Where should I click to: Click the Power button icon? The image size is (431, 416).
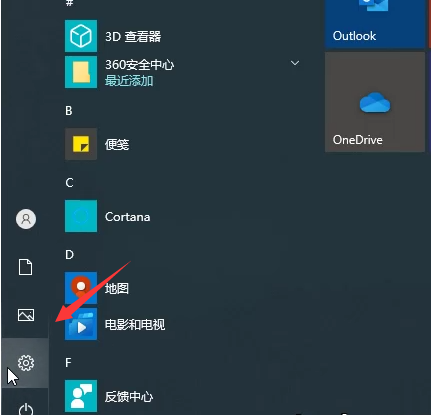coord(26,410)
